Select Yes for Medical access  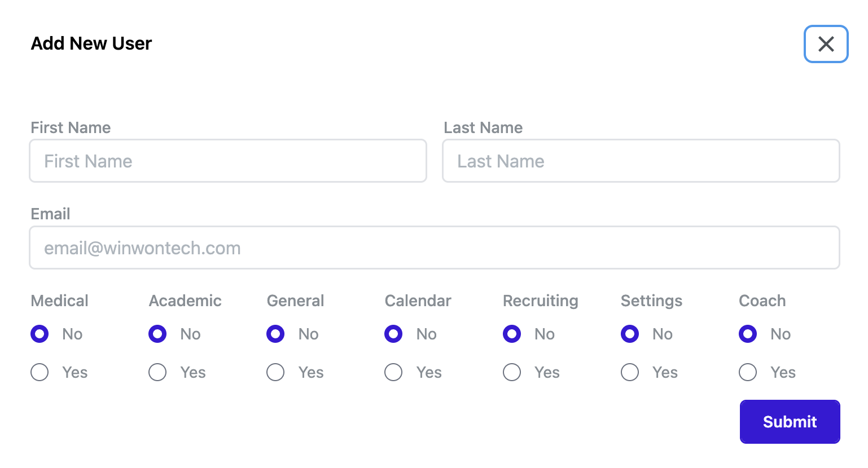tap(40, 372)
